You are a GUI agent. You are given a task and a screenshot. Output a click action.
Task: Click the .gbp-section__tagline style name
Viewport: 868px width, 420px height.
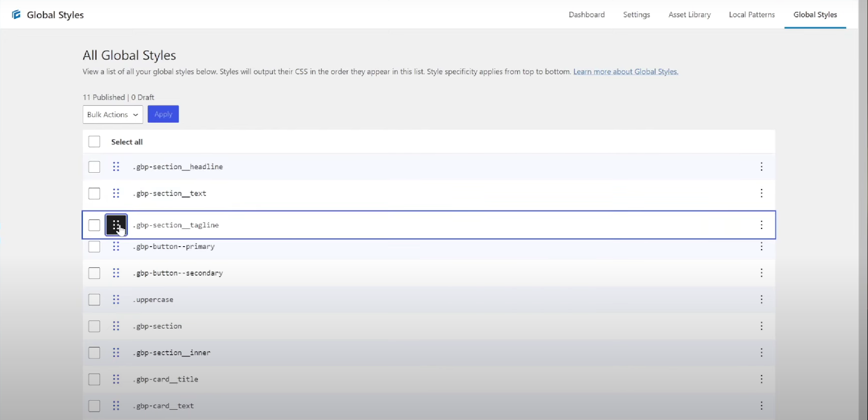pyautogui.click(x=177, y=225)
